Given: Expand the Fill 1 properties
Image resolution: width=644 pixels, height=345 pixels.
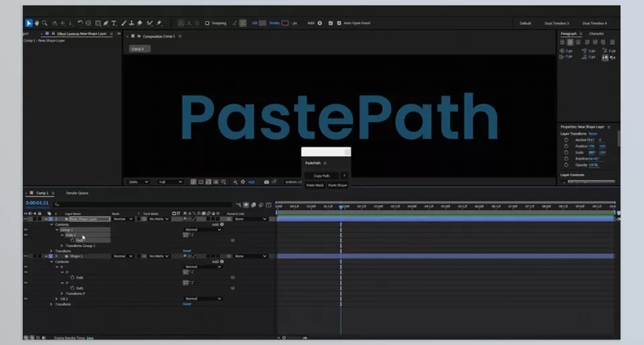Looking at the screenshot, I should click(x=57, y=299).
